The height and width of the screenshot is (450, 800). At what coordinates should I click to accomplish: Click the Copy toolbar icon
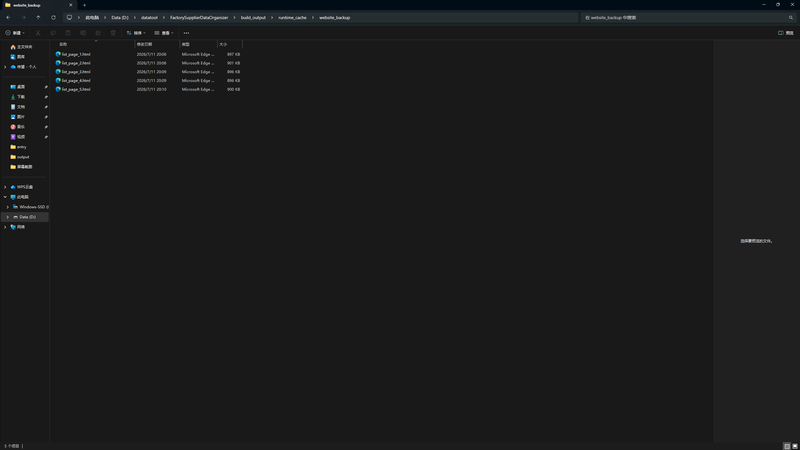(x=53, y=33)
